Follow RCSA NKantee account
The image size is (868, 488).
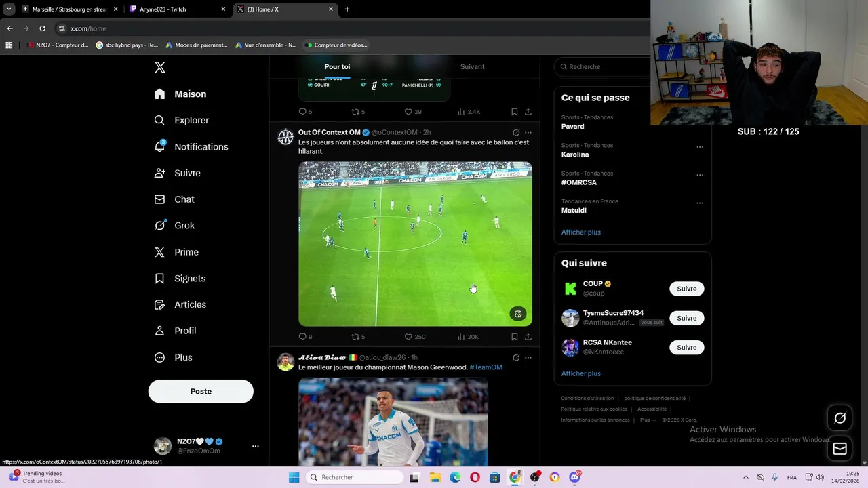[x=687, y=347]
